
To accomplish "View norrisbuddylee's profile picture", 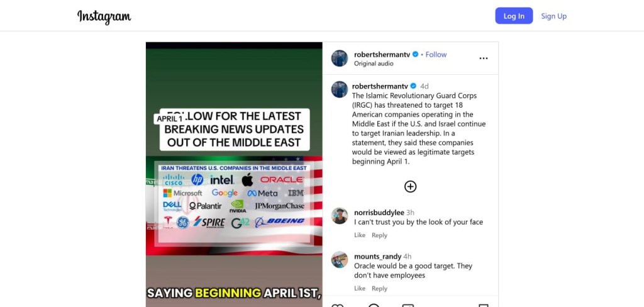I will pos(340,216).
